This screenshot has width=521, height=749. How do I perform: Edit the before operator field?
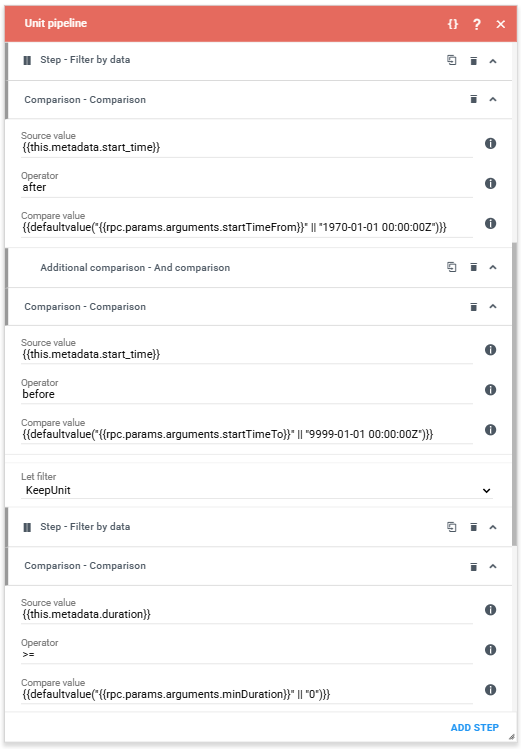(x=247, y=394)
